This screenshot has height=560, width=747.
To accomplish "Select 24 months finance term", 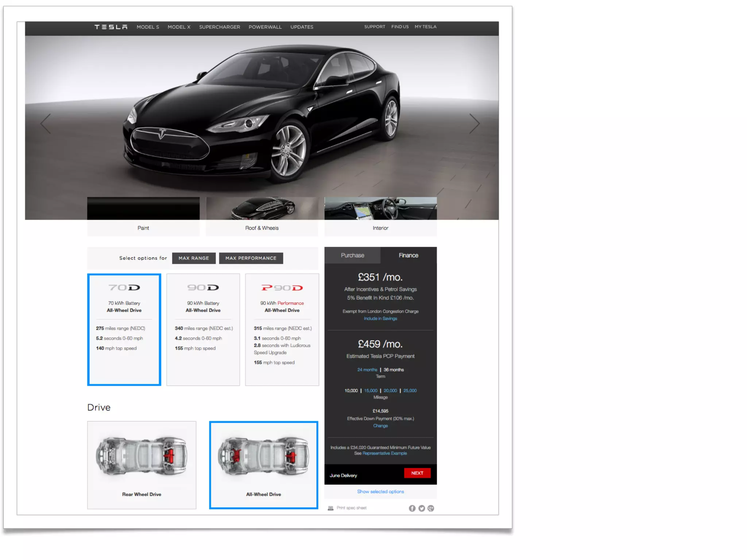I will coord(367,370).
